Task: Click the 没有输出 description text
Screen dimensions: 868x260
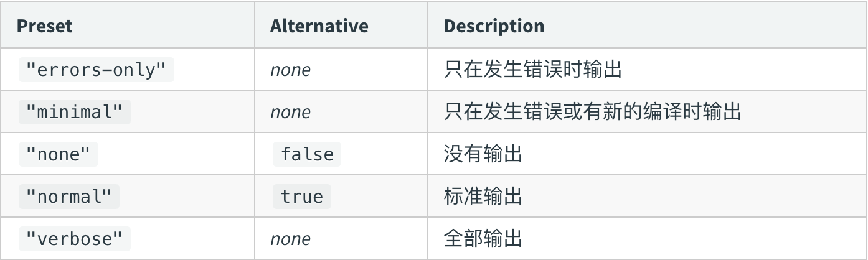Action: [483, 154]
